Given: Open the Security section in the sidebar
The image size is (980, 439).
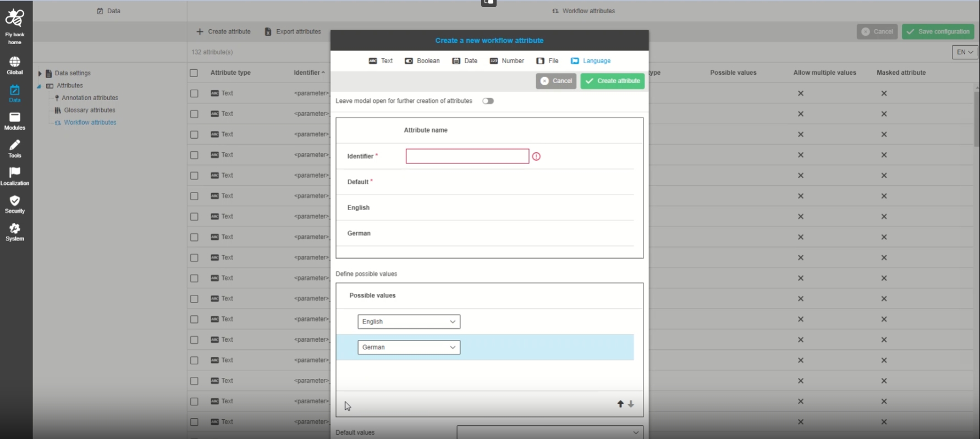Looking at the screenshot, I should point(15,204).
